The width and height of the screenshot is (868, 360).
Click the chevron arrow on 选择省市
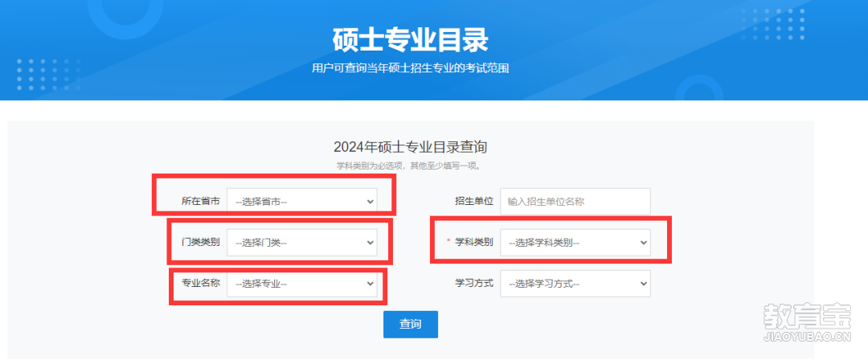click(371, 202)
